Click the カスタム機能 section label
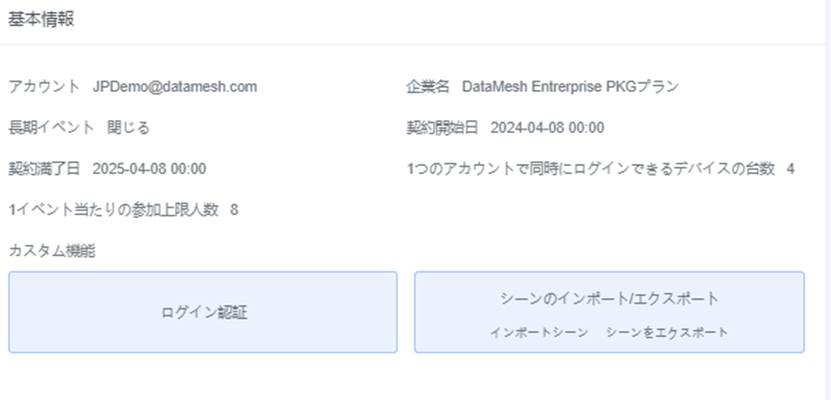This screenshot has width=831, height=400. (x=52, y=251)
